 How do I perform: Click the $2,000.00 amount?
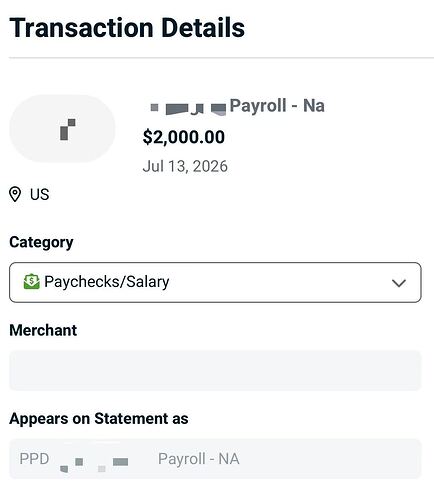coord(184,137)
